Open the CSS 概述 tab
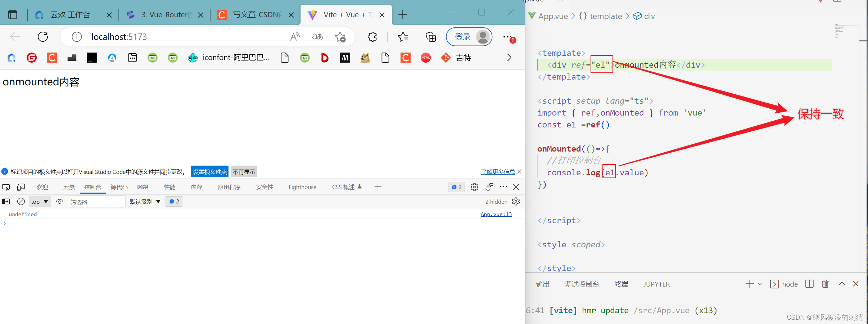The height and width of the screenshot is (324, 868). pyautogui.click(x=347, y=187)
